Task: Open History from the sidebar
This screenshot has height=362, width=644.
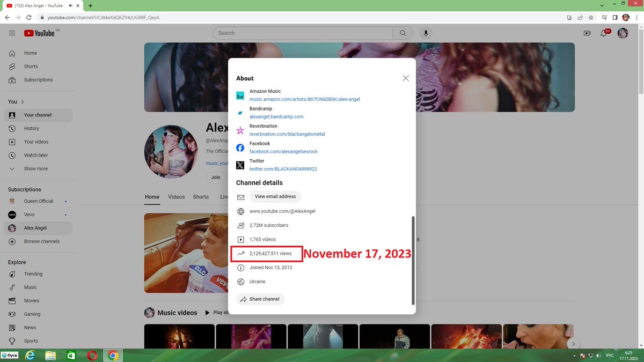Action: (32, 129)
